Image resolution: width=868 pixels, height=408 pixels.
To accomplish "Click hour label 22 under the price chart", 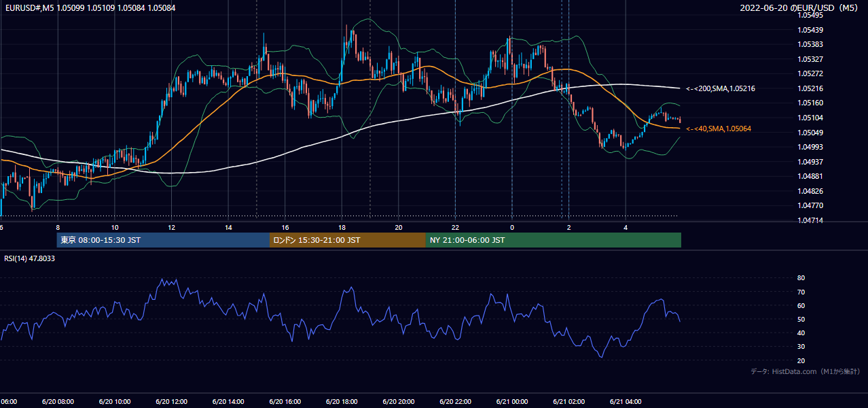I will click(x=455, y=227).
